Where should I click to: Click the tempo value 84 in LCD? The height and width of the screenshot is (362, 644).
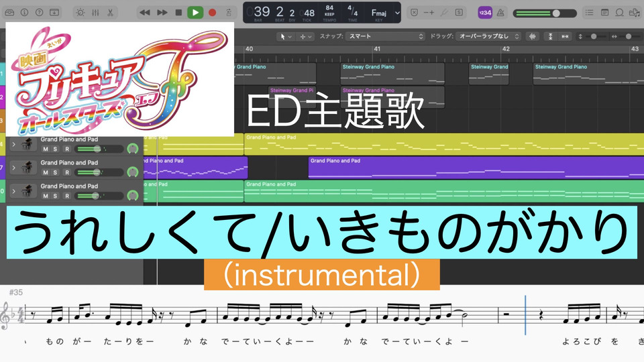point(329,8)
